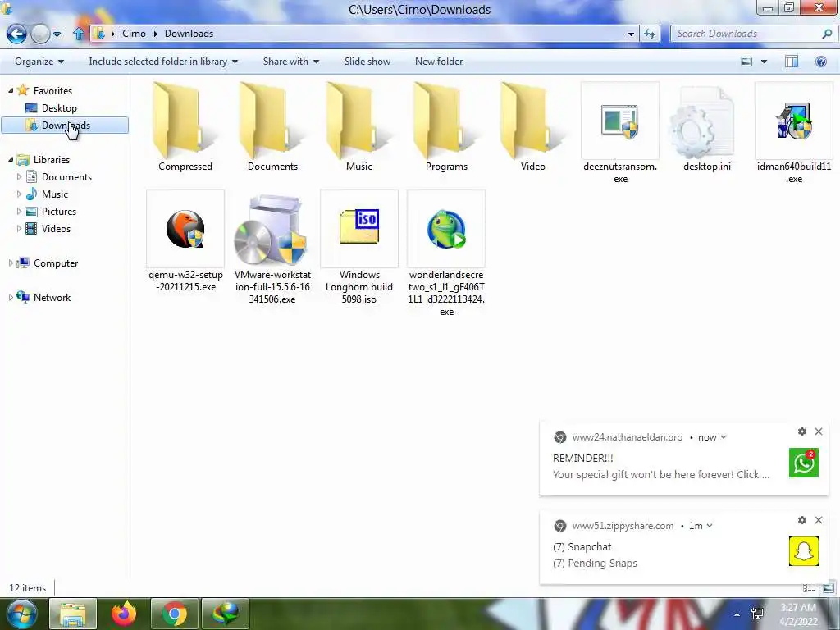Image resolution: width=840 pixels, height=630 pixels.
Task: Open the Documents folder in file pane
Action: click(x=272, y=127)
